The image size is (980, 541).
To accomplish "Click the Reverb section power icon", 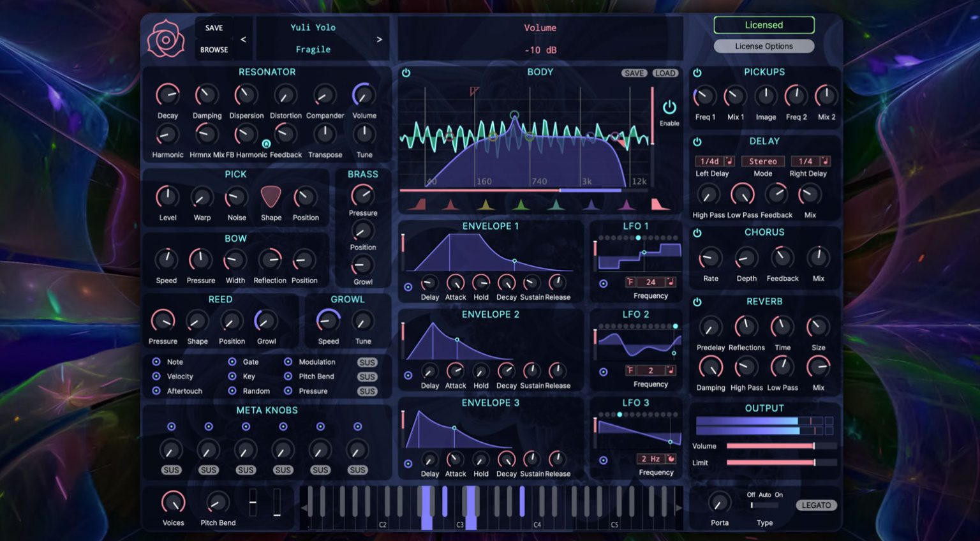I will click(x=697, y=302).
